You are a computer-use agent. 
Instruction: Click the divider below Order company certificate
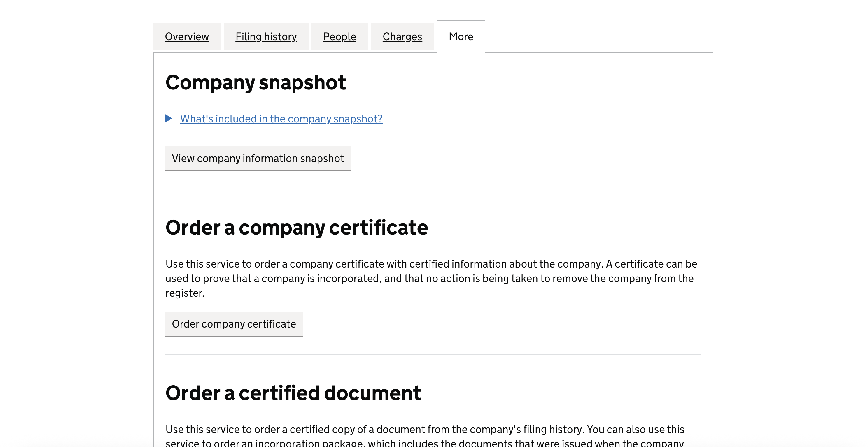[x=433, y=354]
